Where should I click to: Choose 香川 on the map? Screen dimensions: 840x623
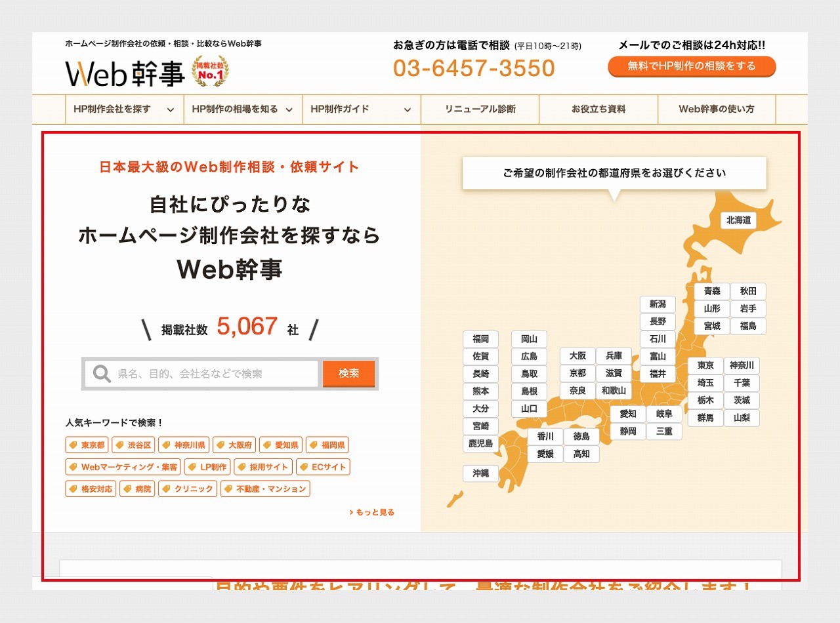tap(545, 437)
